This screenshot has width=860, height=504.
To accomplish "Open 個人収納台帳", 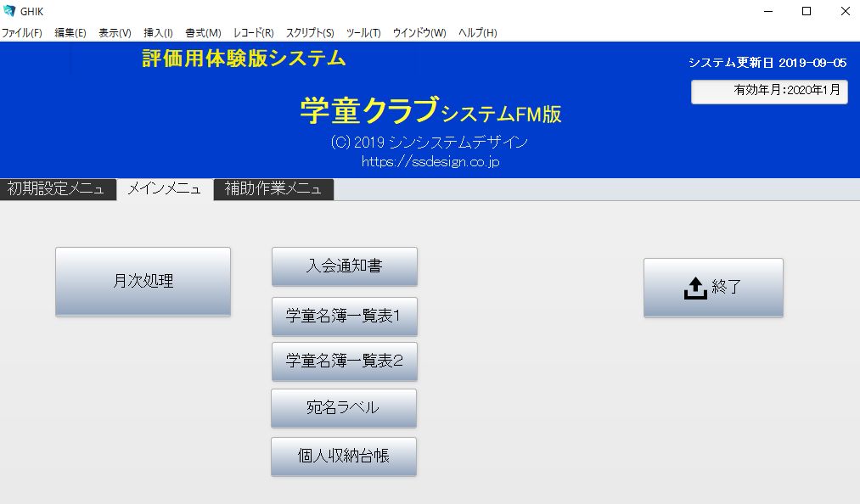I will coord(344,456).
